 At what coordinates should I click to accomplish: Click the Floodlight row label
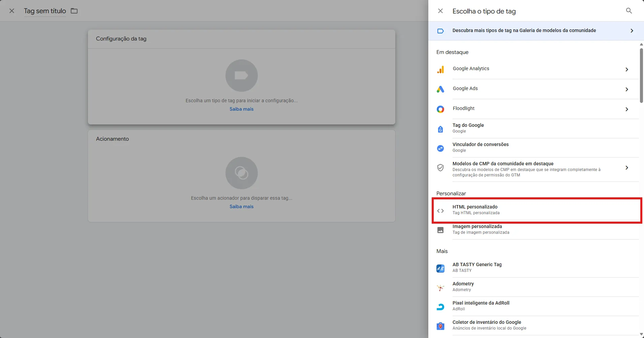pos(463,108)
